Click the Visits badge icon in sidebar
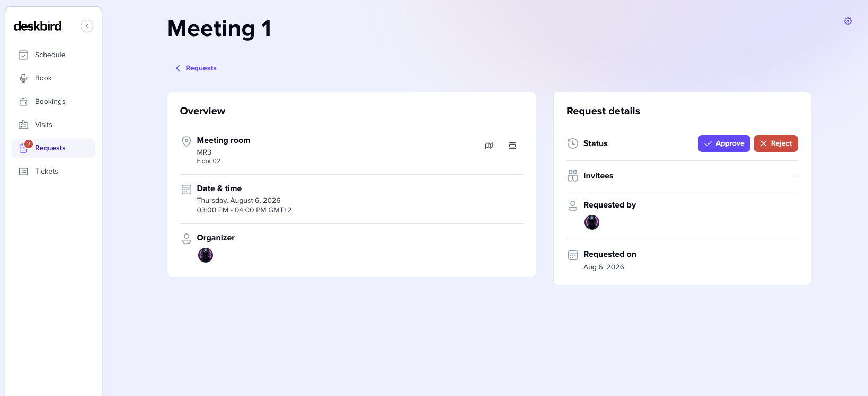The image size is (868, 396). tap(23, 125)
